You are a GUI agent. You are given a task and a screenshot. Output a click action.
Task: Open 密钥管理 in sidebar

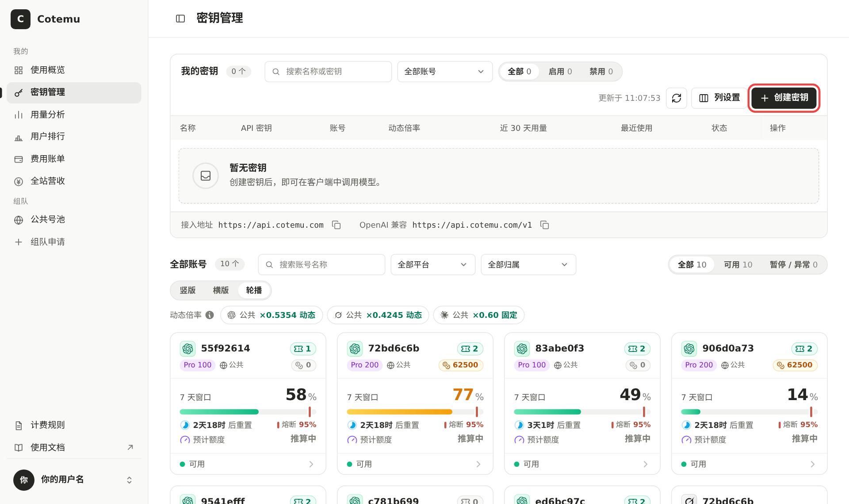click(74, 93)
